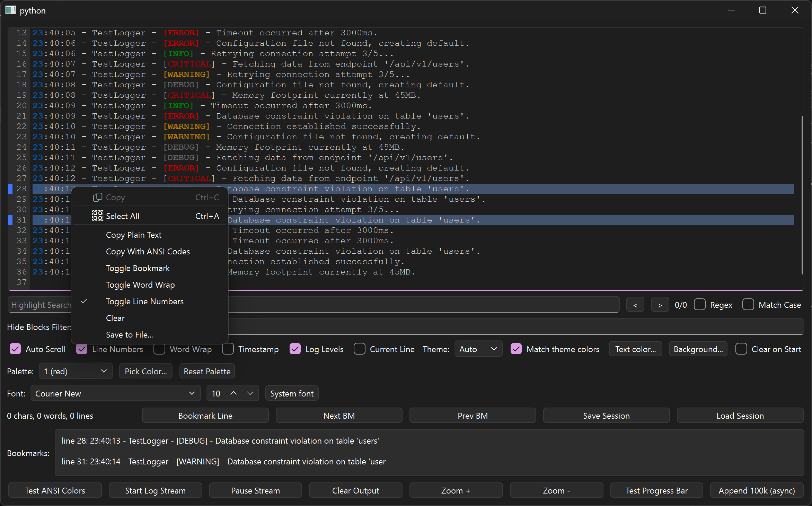Select Toggle Bookmark in context menu
Screen dimensions: 812x506
pos(150,268)
